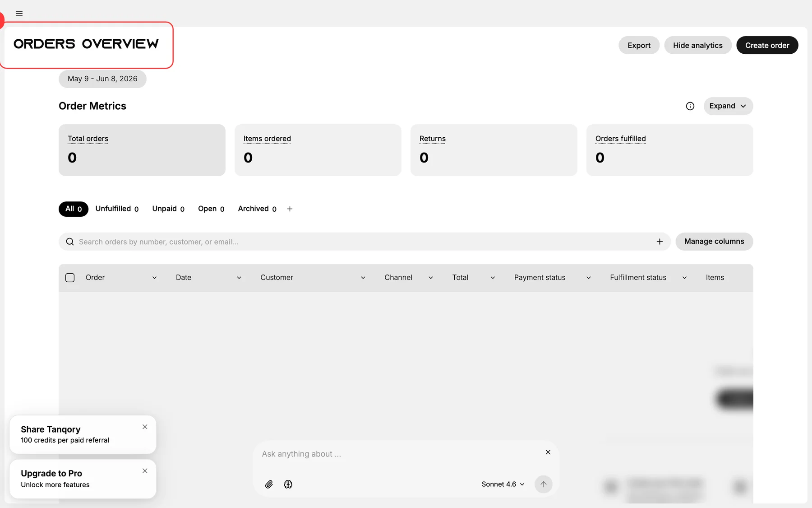Select the Orders fulfilled metric card
The height and width of the screenshot is (508, 812).
point(670,150)
